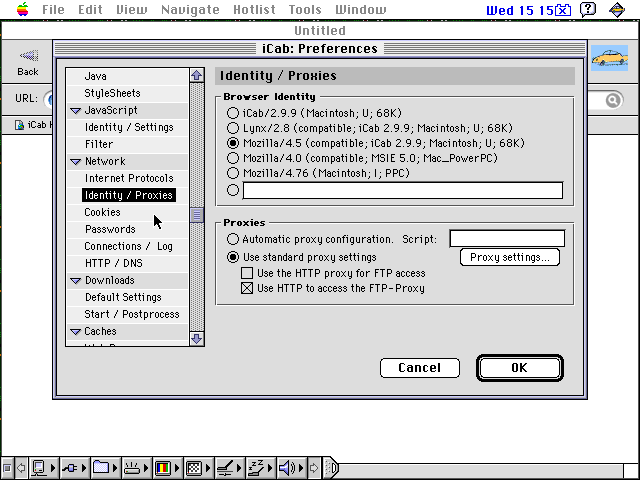Collapse the JavaScript category triangle

click(x=76, y=111)
